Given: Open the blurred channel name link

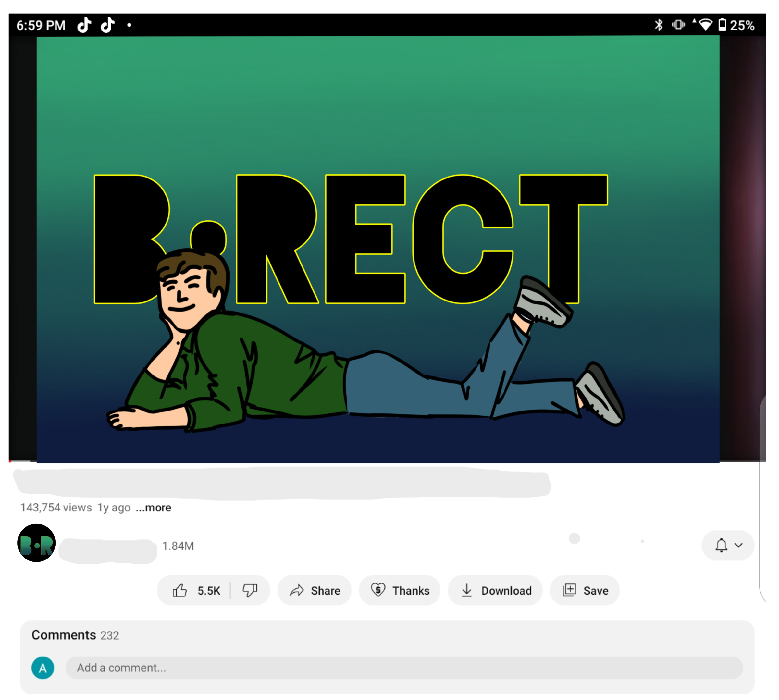Looking at the screenshot, I should [x=108, y=550].
